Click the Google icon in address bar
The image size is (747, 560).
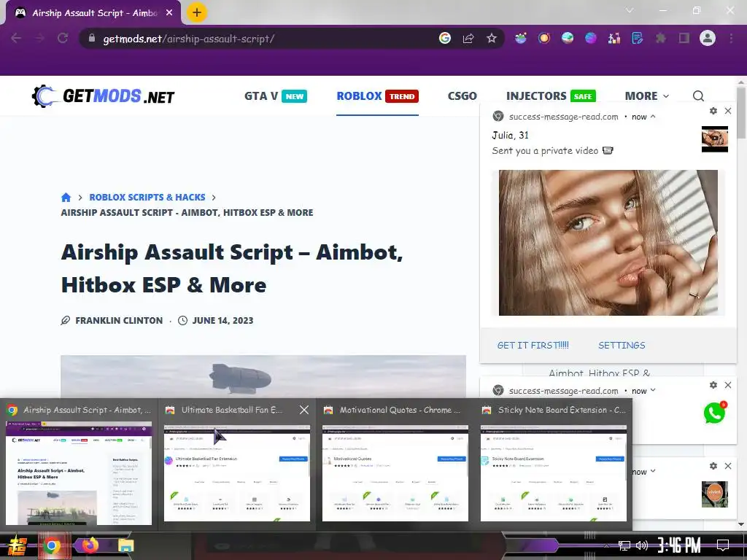pyautogui.click(x=444, y=38)
